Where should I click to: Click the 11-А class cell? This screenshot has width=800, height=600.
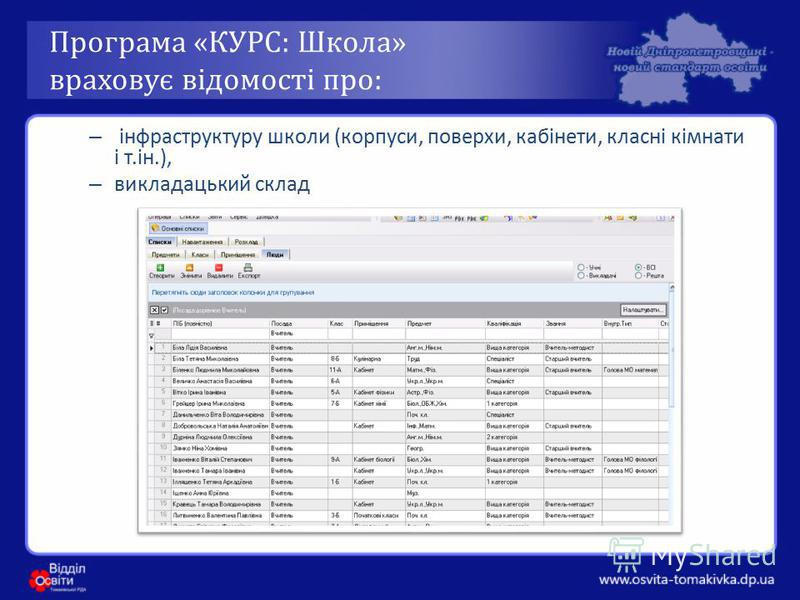tap(340, 370)
